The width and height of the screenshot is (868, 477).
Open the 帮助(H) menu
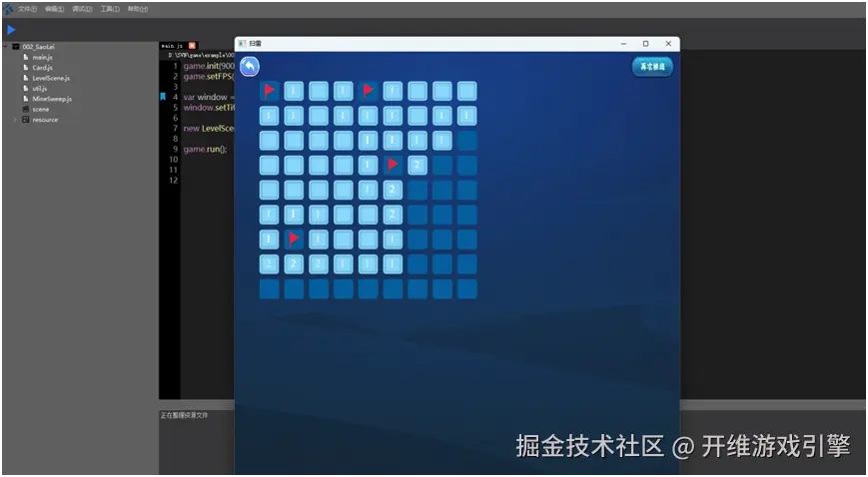coord(137,9)
